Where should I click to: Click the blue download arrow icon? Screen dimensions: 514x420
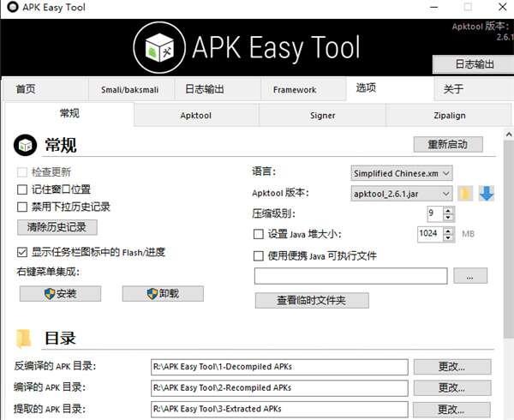487,194
